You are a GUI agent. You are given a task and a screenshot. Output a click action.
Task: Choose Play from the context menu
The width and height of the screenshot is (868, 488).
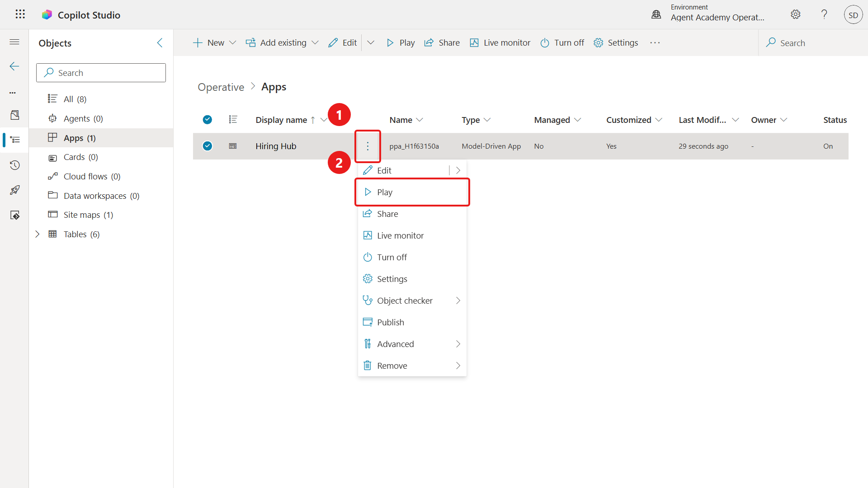click(412, 192)
